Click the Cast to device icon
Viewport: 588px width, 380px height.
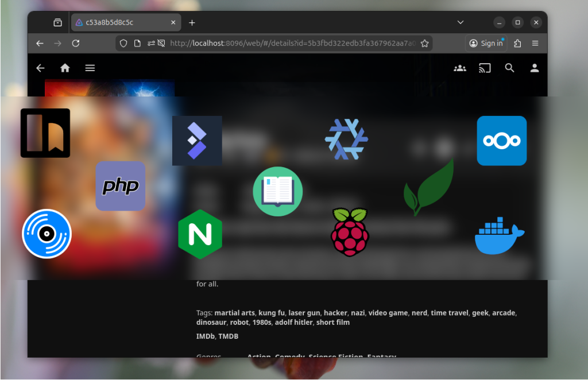click(x=485, y=68)
